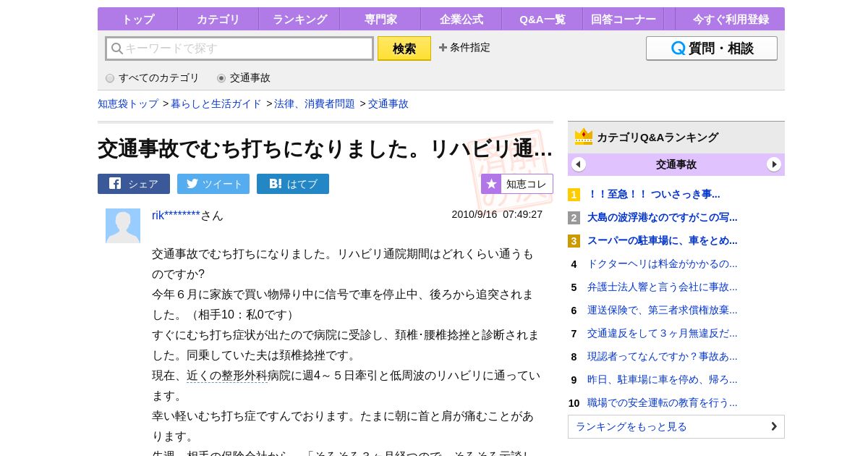Image resolution: width=868 pixels, height=456 pixels.
Task: Bookmark with はてブ button
Action: tap(293, 184)
